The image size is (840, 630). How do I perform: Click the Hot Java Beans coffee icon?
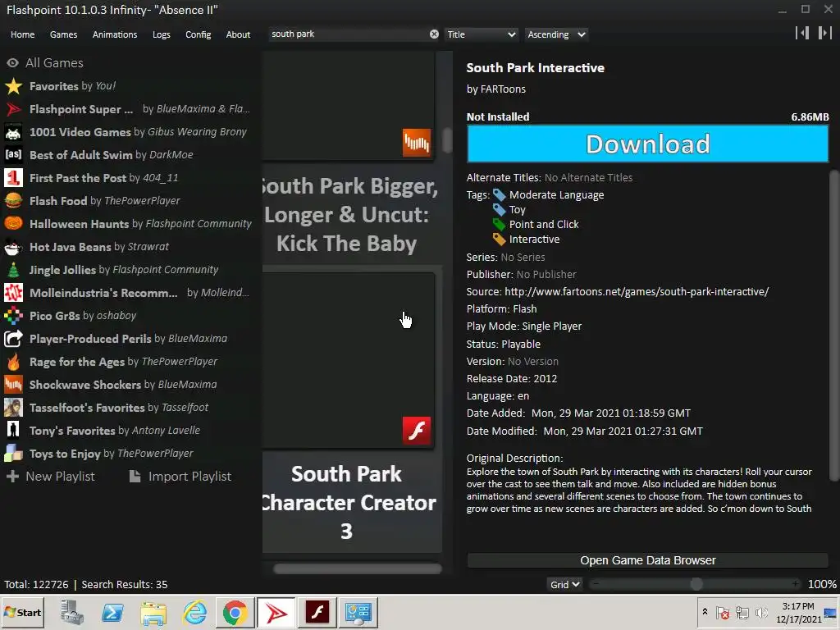click(13, 246)
